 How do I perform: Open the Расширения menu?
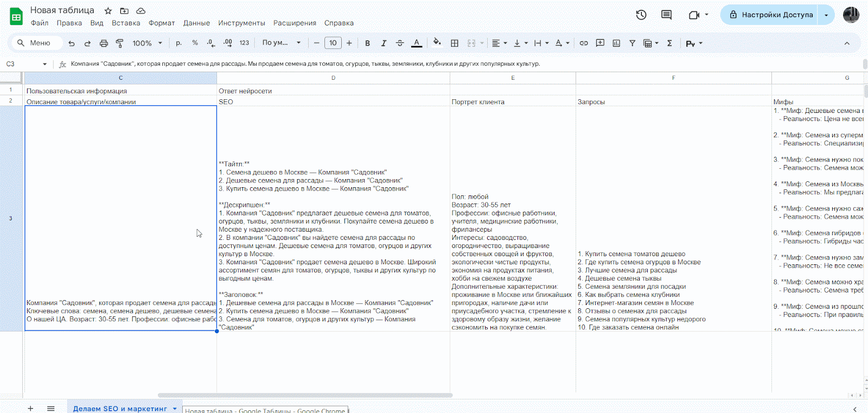pos(295,23)
